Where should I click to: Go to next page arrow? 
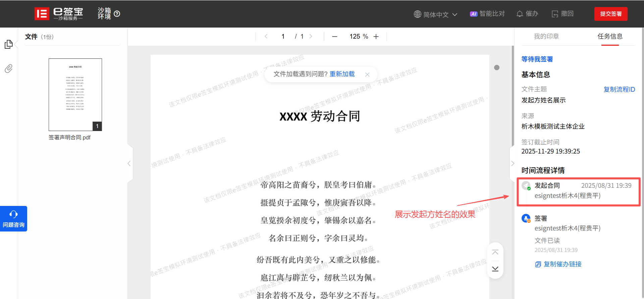pos(311,36)
